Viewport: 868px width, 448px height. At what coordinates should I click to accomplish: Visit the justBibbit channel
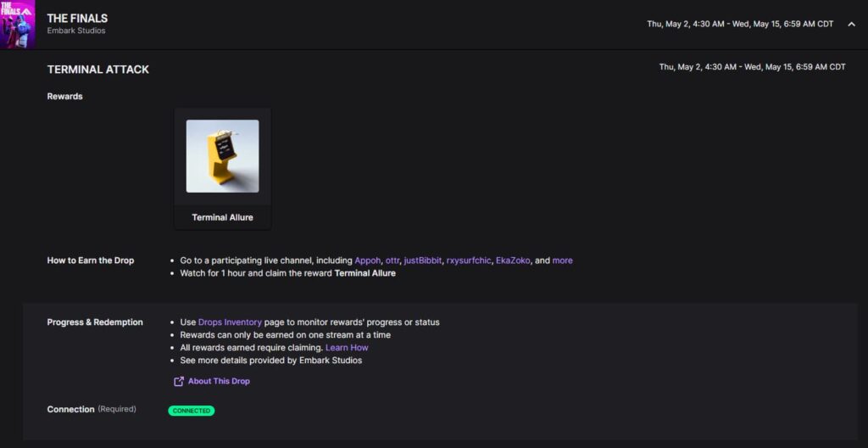pyautogui.click(x=423, y=260)
